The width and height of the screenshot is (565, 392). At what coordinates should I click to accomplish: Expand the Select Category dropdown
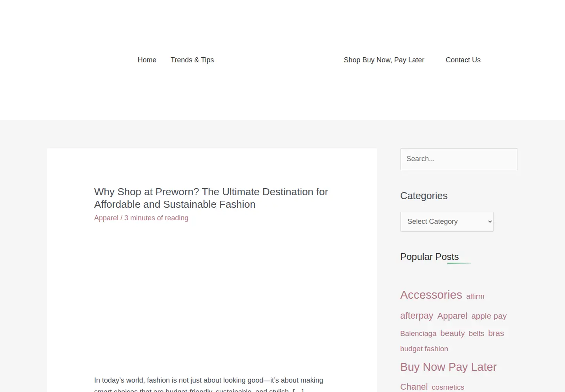pos(447,222)
